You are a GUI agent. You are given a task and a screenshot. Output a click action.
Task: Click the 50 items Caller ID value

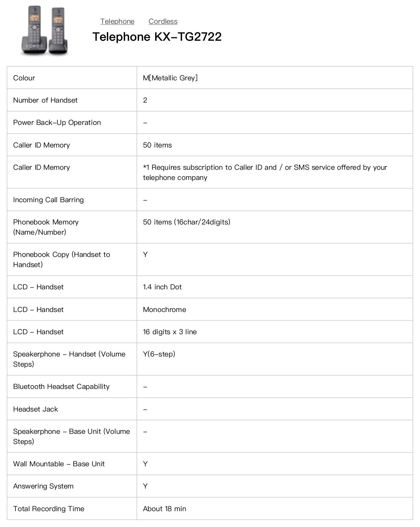pyautogui.click(x=157, y=145)
